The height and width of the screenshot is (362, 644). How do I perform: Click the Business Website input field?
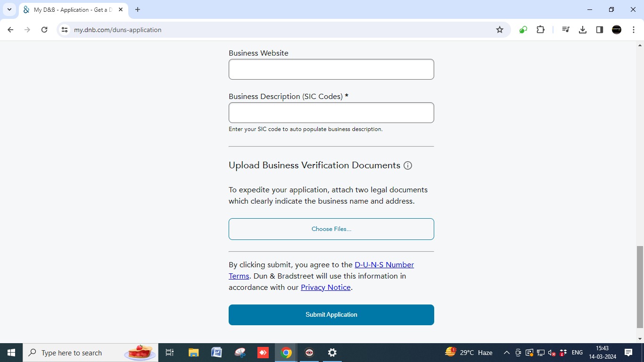331,69
